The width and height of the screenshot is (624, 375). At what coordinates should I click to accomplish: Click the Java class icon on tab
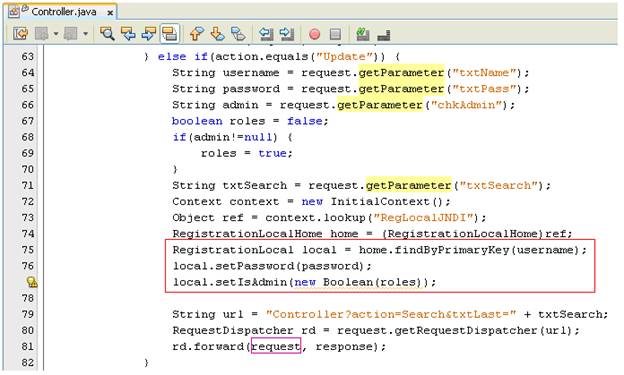pos(14,12)
